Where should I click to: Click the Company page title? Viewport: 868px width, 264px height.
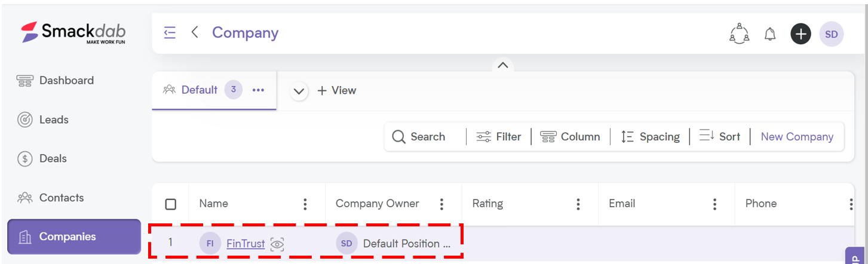(246, 32)
